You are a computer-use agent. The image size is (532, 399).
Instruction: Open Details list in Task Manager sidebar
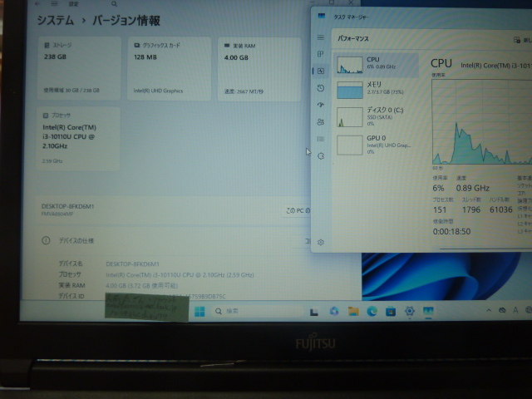pyautogui.click(x=321, y=139)
